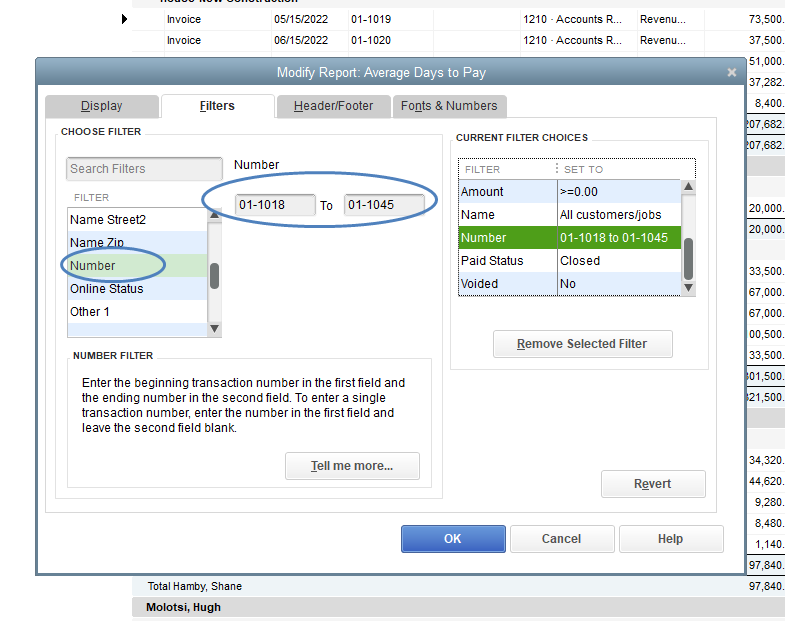Click current filter choices scrollbar thumb
The height and width of the screenshot is (621, 785).
click(x=688, y=259)
